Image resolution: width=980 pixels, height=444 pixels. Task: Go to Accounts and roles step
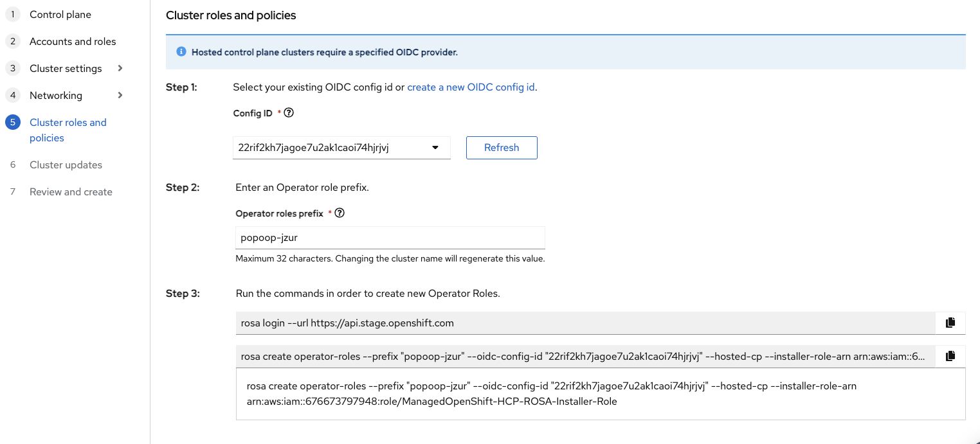coord(73,41)
